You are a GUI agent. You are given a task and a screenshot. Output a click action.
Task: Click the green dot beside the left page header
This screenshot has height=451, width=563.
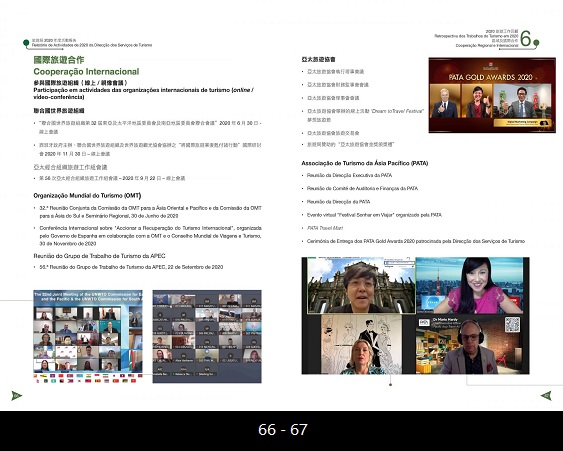point(26,43)
